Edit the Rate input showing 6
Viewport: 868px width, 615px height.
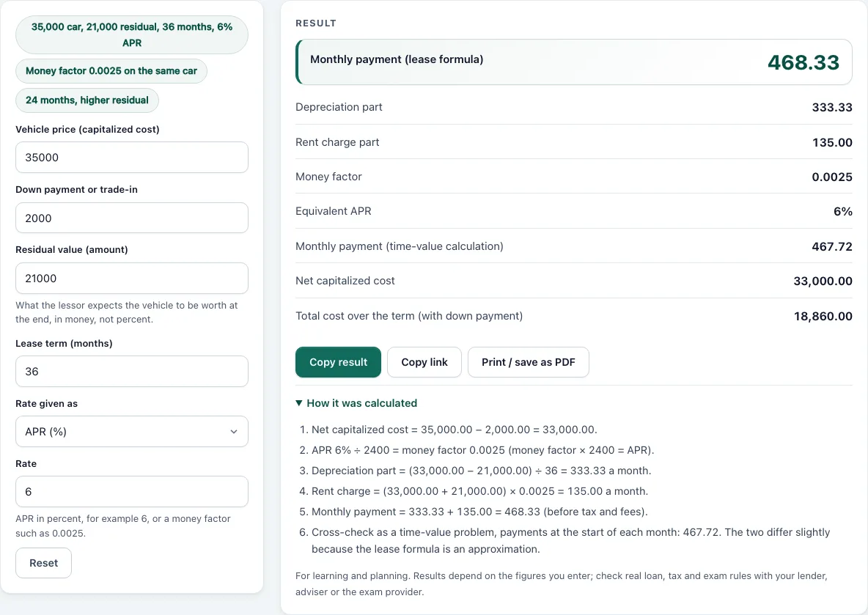(132, 492)
